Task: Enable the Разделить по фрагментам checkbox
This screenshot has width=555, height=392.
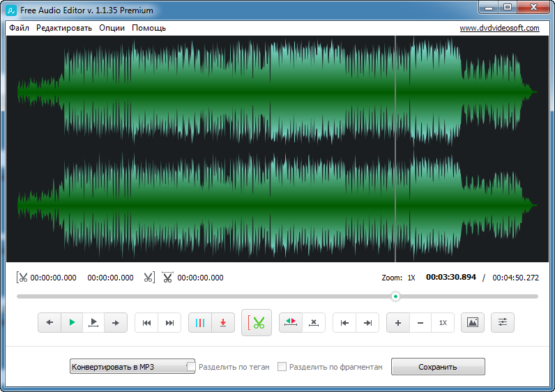Action: click(x=282, y=366)
